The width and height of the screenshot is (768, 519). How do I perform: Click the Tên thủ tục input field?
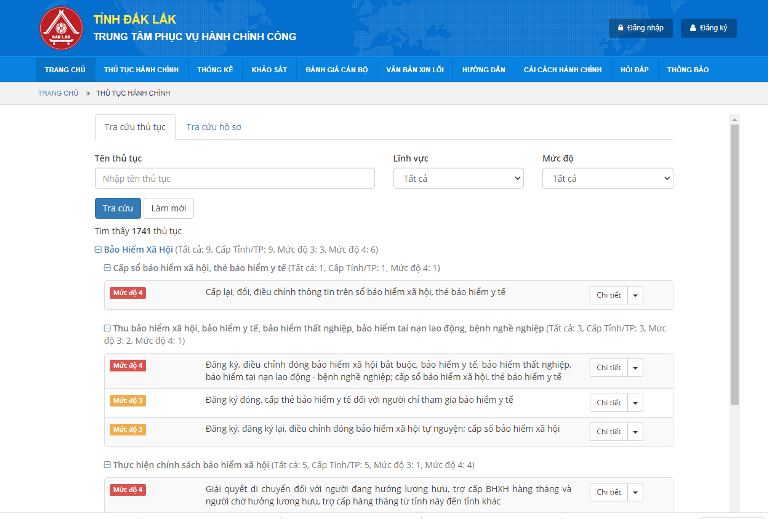(234, 178)
